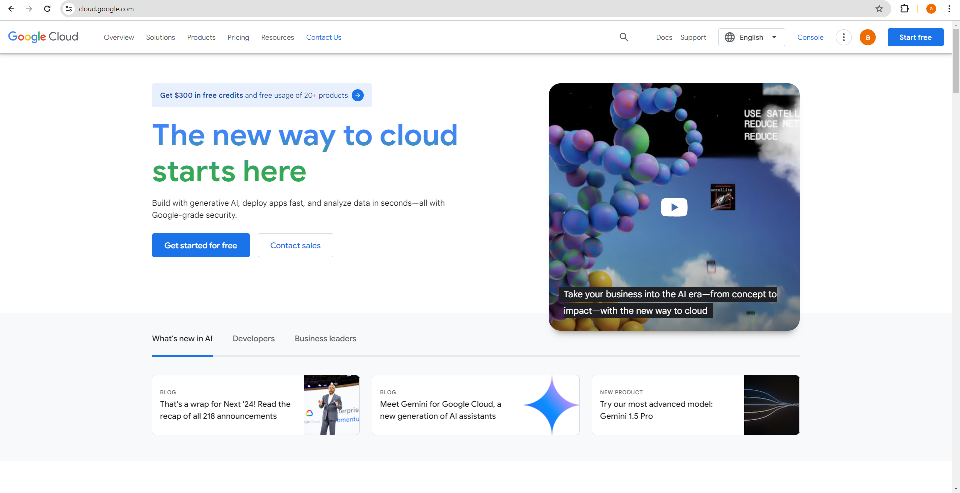Open the Overview menu
Viewport: 960px width, 493px height.
pos(119,37)
